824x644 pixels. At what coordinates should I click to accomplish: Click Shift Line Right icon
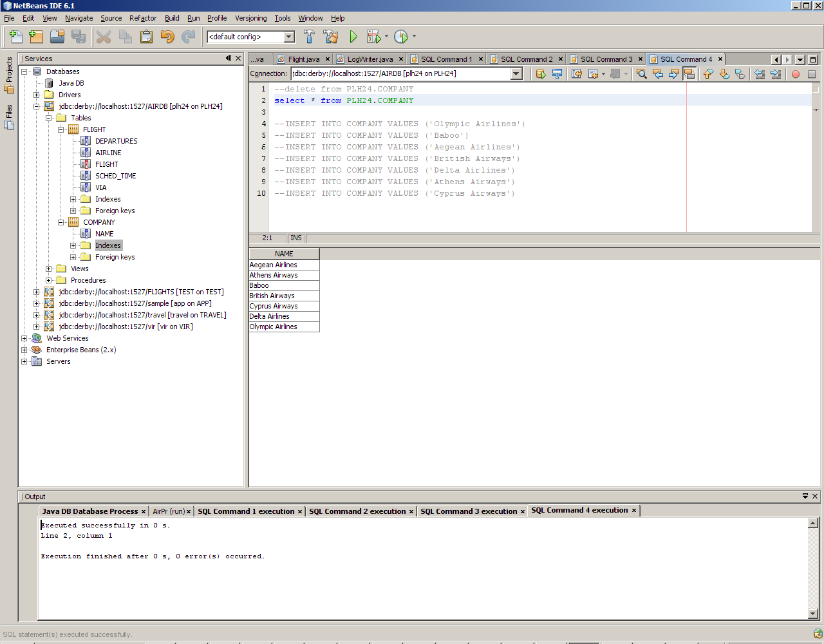[x=776, y=74]
